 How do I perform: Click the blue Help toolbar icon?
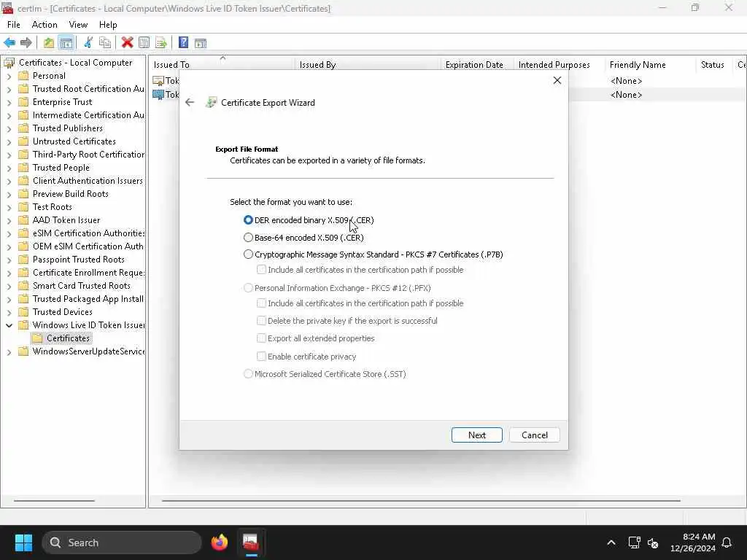coord(183,43)
